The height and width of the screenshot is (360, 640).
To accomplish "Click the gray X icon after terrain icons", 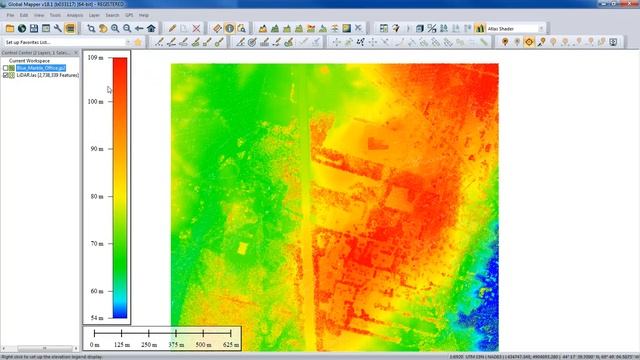I will tap(358, 28).
